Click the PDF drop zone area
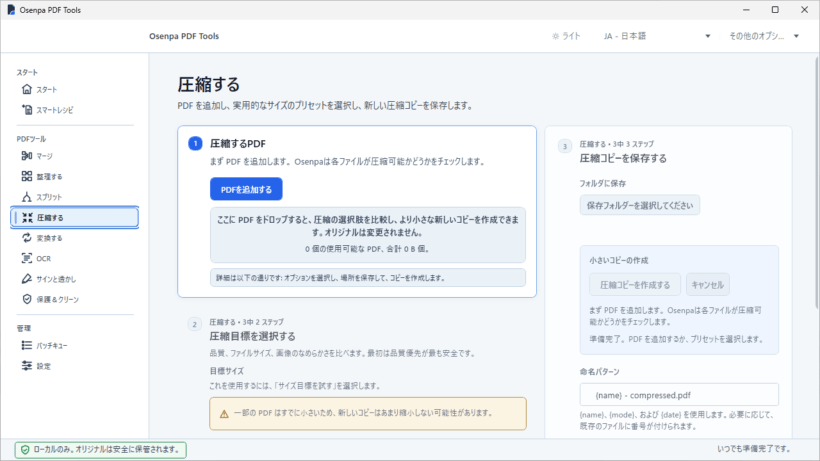 tap(368, 235)
